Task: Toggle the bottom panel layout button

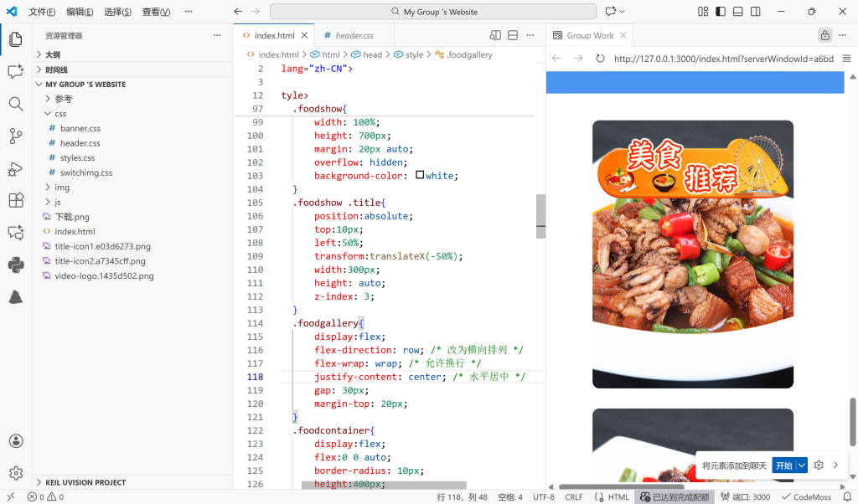Action: [x=738, y=12]
